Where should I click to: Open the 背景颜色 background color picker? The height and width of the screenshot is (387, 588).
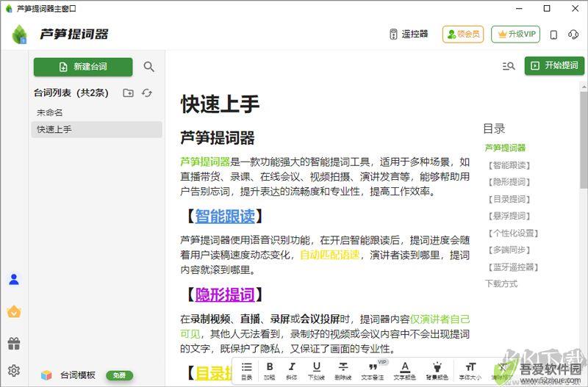tap(437, 371)
